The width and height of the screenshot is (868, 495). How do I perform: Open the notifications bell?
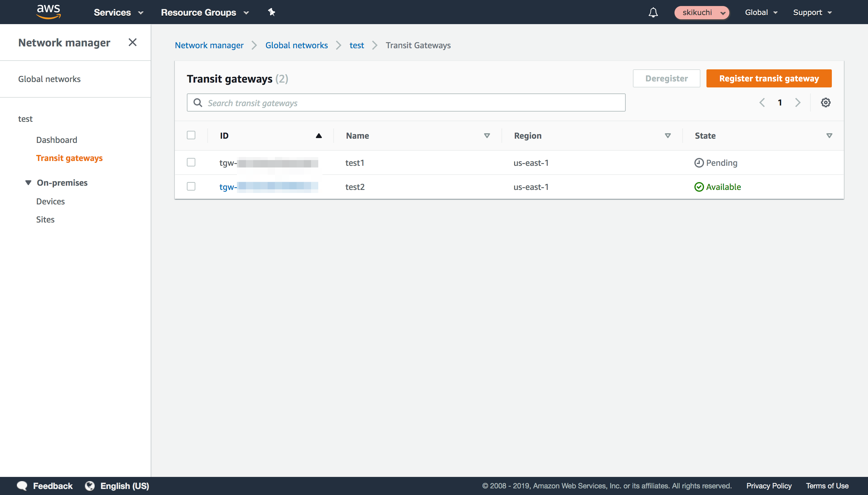tap(653, 12)
